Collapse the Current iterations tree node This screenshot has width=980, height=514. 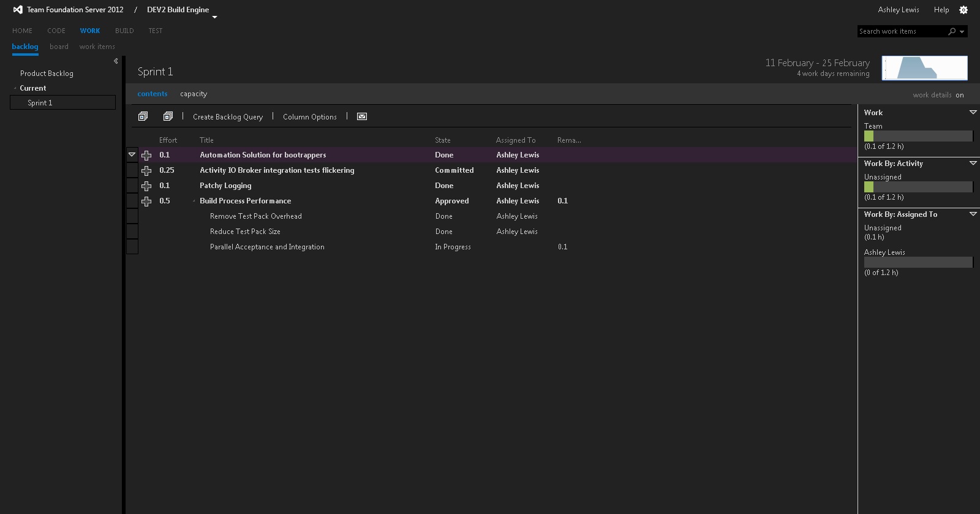(x=15, y=88)
